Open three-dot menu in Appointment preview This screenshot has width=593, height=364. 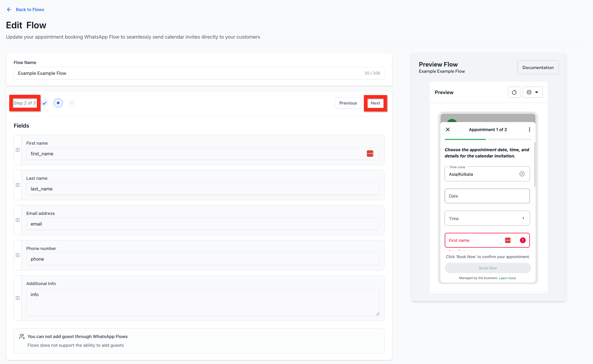(x=529, y=130)
